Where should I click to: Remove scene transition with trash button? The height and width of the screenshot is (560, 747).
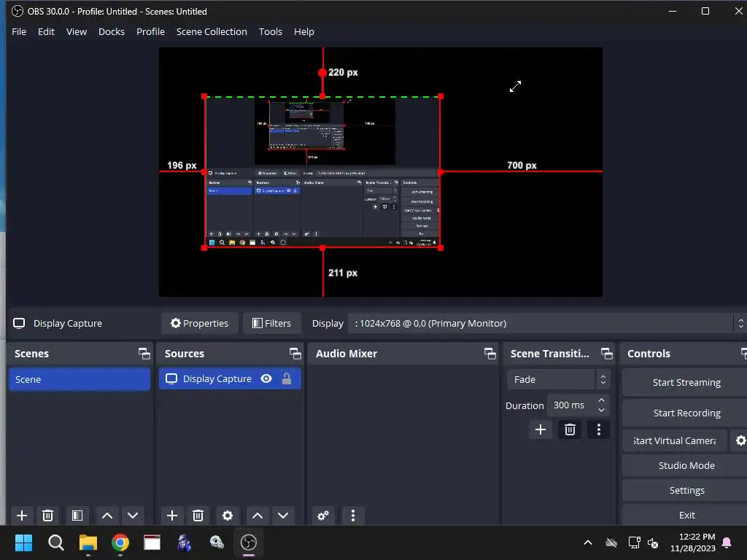click(x=570, y=429)
